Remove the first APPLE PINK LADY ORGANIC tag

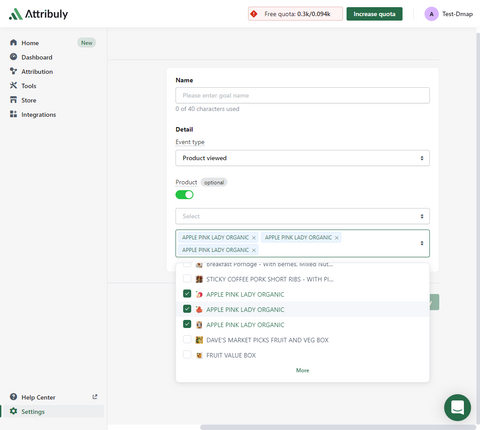click(x=254, y=238)
